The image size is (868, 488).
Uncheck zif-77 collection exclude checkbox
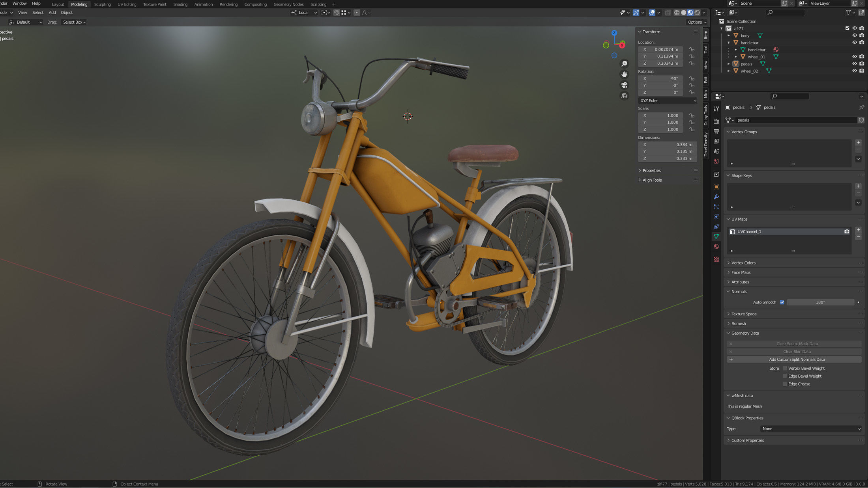pos(847,28)
